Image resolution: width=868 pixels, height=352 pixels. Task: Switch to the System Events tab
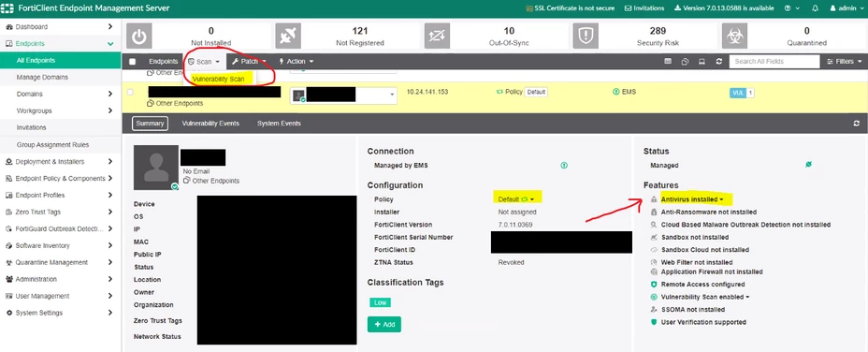tap(279, 123)
